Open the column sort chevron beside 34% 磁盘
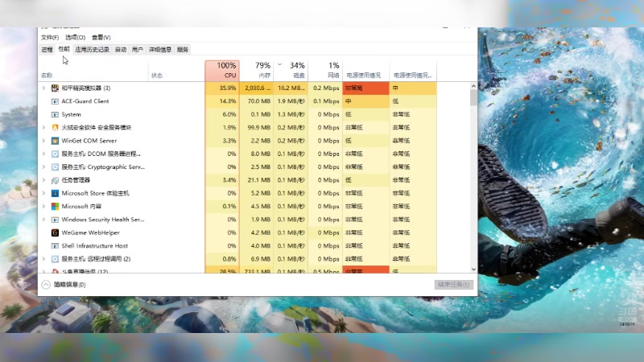The height and width of the screenshot is (362, 644). (279, 64)
